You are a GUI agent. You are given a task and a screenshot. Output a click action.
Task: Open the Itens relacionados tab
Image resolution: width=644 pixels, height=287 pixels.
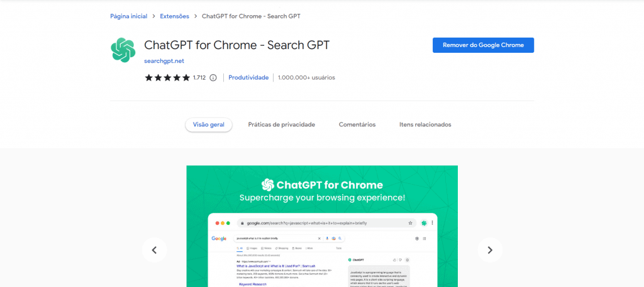click(425, 124)
